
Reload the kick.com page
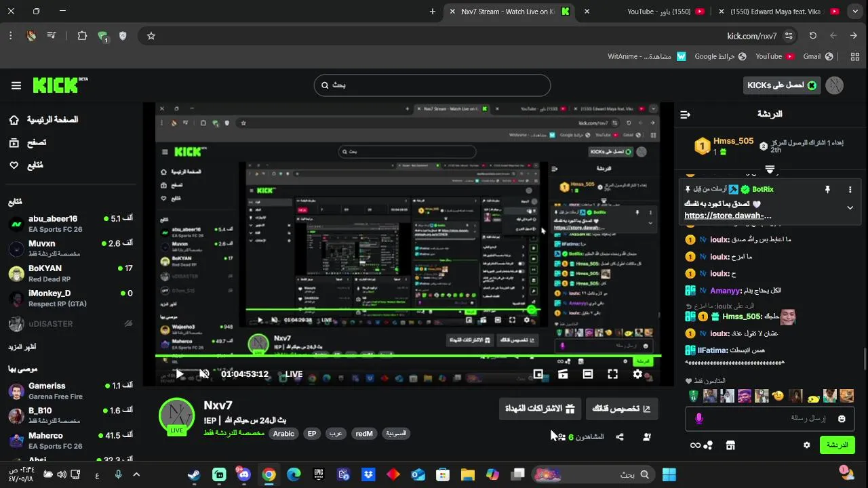[x=813, y=36]
